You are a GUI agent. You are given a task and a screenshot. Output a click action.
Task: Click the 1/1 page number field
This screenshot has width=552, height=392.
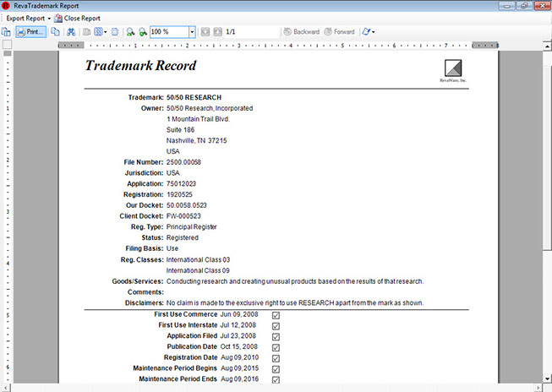tap(231, 32)
